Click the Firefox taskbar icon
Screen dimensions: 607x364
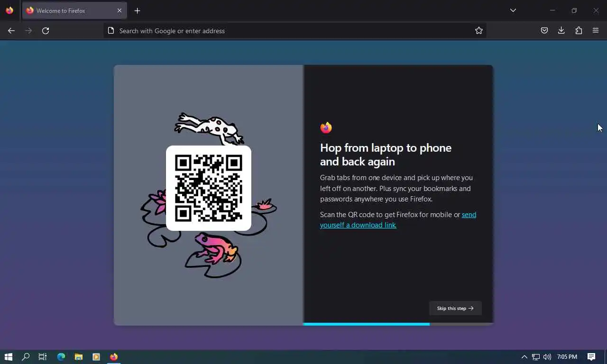pyautogui.click(x=114, y=357)
